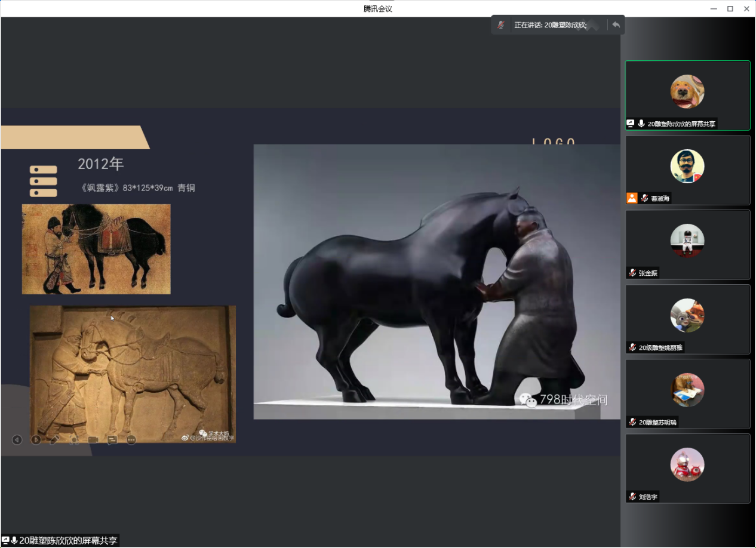
Task: Click the muted mic icon beside 张金振
Action: 632,273
